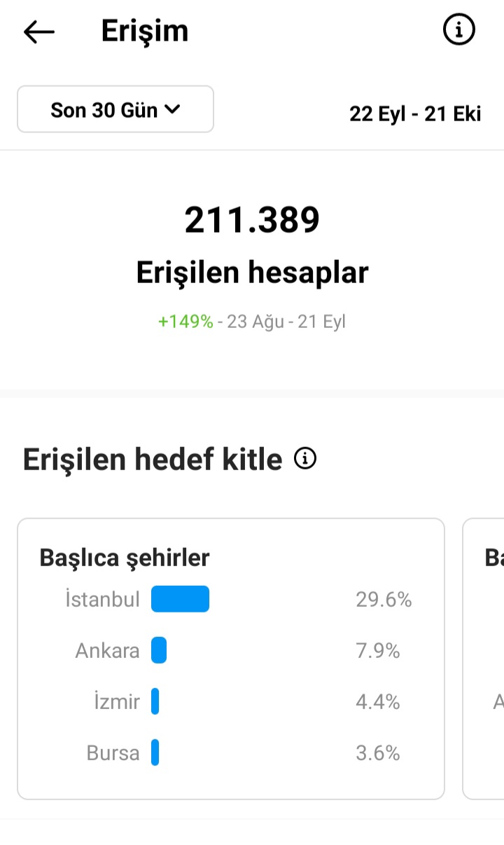Image resolution: width=504 pixels, height=845 pixels.
Task: Click the chevron in date range selector
Action: [x=172, y=109]
